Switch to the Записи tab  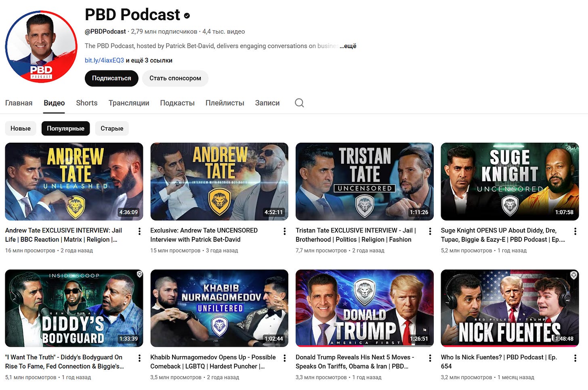[x=267, y=103]
